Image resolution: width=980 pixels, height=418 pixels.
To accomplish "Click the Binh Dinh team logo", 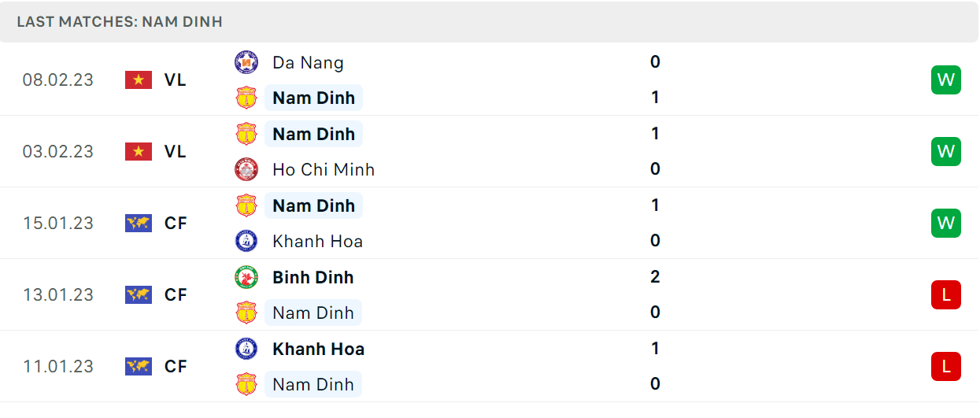I will pos(246,277).
